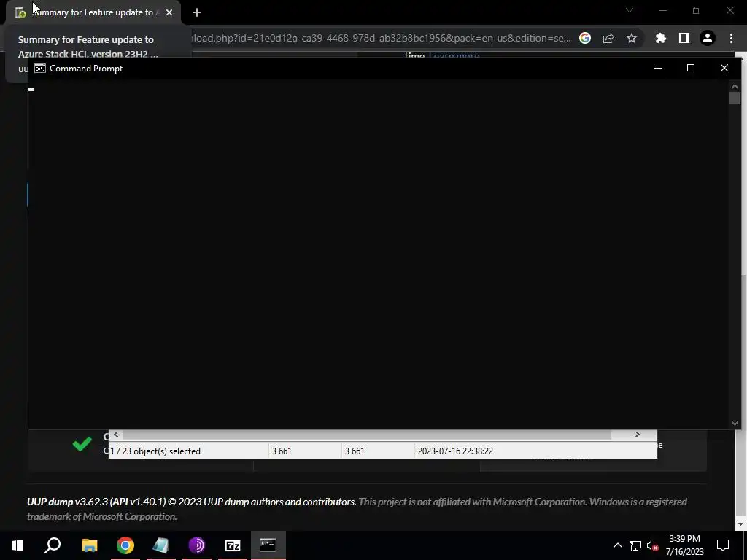The image size is (747, 560).
Task: Click Command Prompt scrollbar up arrow
Action: click(x=735, y=86)
